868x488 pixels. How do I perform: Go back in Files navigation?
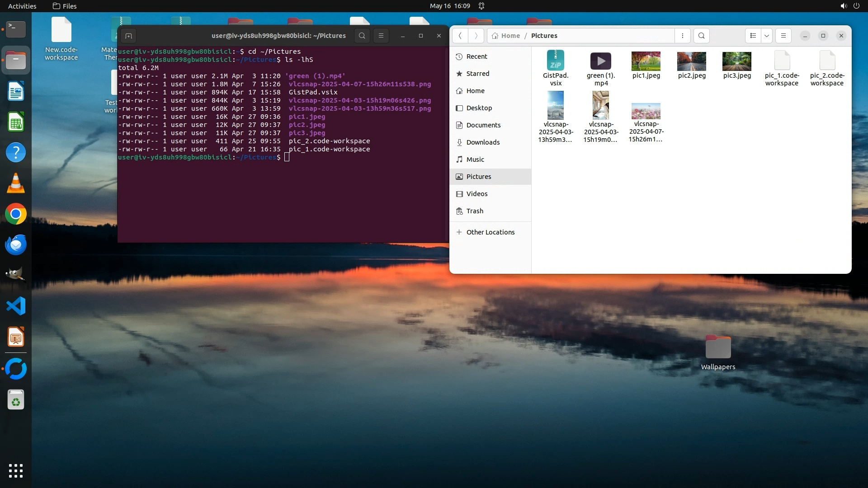pyautogui.click(x=460, y=36)
